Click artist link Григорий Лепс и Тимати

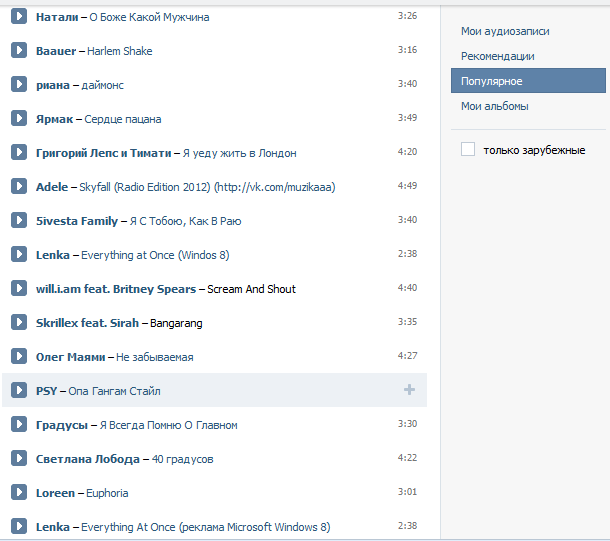click(x=103, y=153)
